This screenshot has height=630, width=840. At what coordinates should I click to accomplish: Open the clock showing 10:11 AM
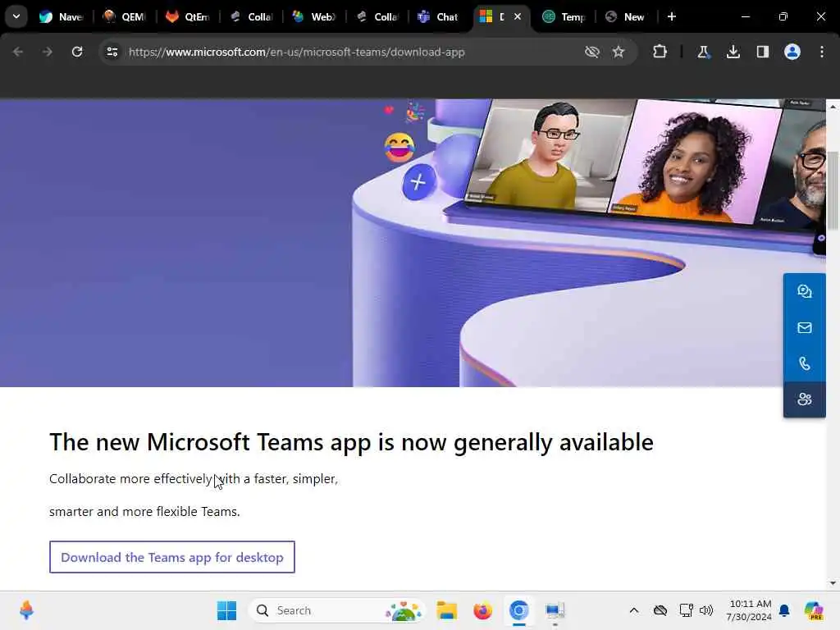(x=749, y=610)
